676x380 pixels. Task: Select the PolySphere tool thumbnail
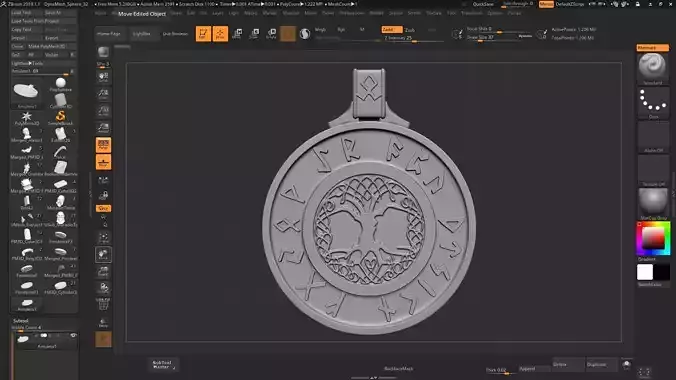pos(61,84)
